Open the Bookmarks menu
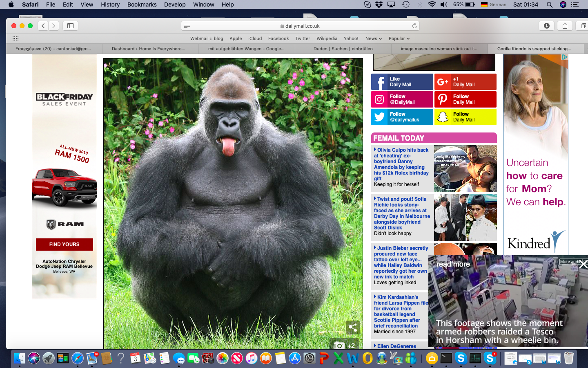 tap(142, 4)
